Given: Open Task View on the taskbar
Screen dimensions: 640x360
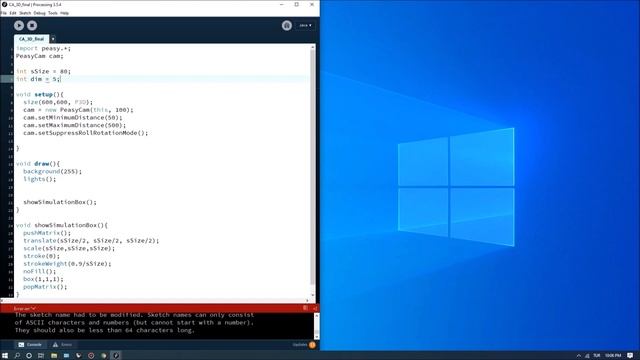Looking at the screenshot, I should (41, 356).
